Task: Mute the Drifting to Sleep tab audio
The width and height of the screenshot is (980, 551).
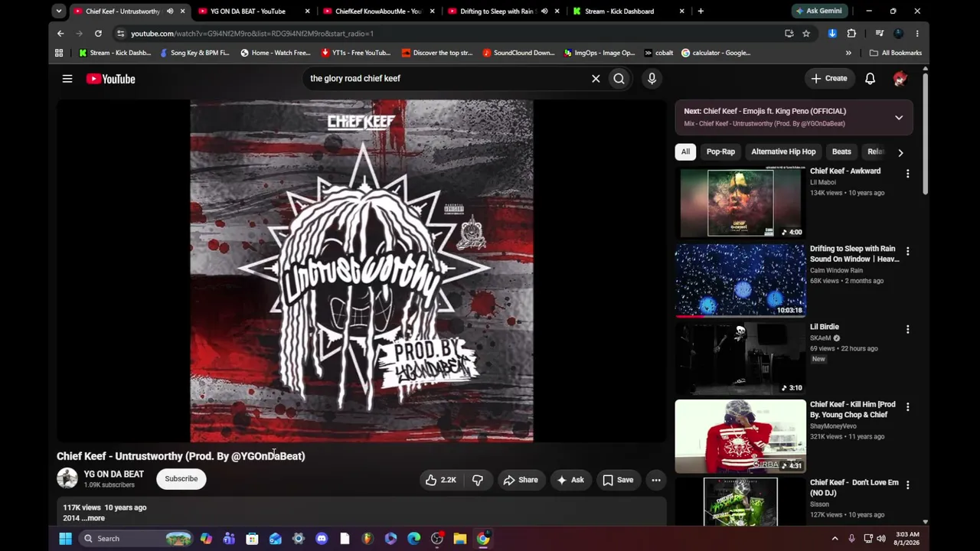Action: (x=544, y=11)
